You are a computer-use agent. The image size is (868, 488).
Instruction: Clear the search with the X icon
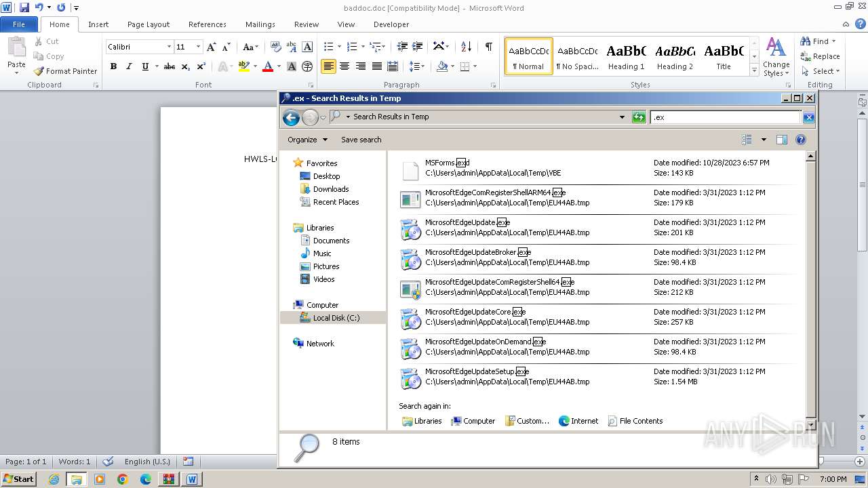tap(808, 117)
